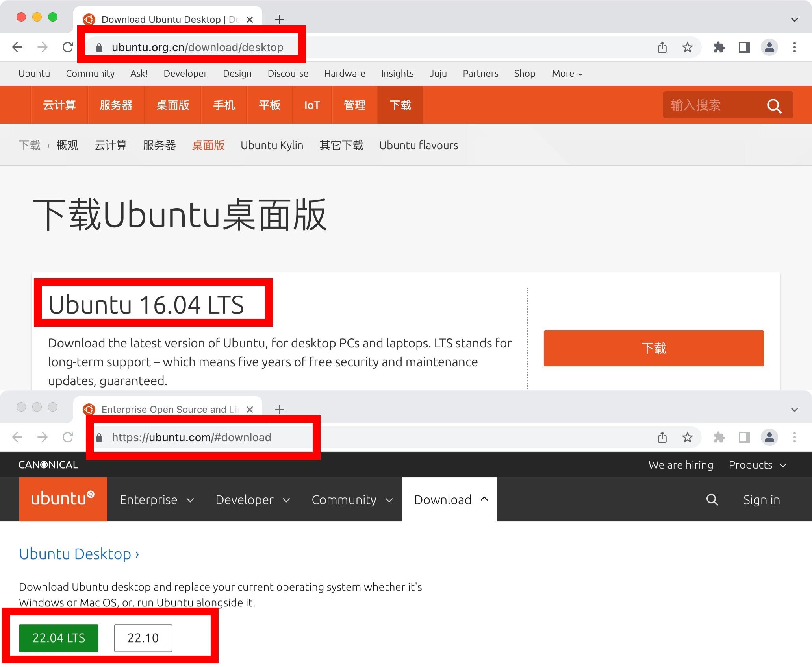812x667 pixels.
Task: Click the search magnifier icon in orange navbar
Action: [774, 105]
